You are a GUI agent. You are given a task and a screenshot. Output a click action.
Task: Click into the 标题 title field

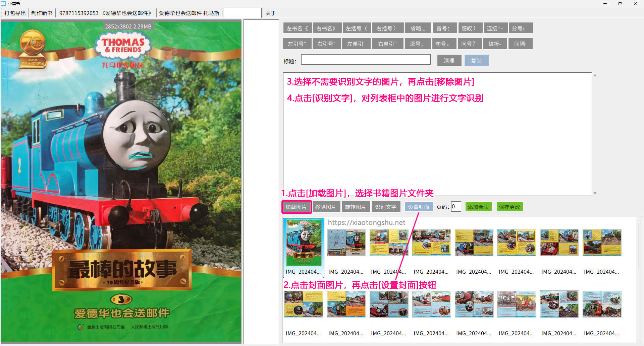366,60
